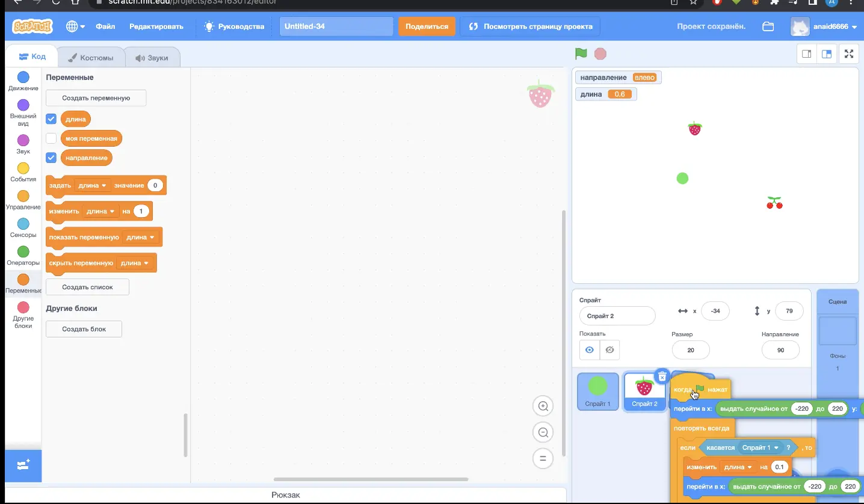
Task: Stop the project with the red stop button
Action: coord(600,54)
